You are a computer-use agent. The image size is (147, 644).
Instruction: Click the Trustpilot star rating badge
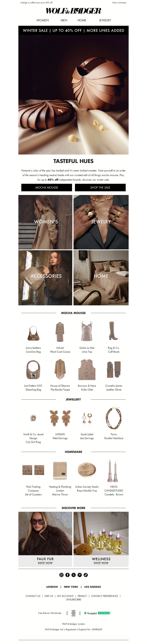[97, 613]
